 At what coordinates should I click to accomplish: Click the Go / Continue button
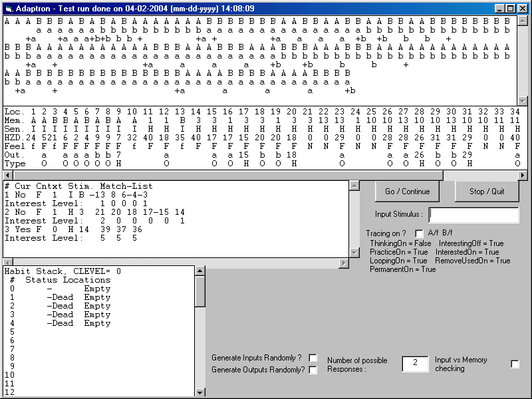[x=407, y=192]
